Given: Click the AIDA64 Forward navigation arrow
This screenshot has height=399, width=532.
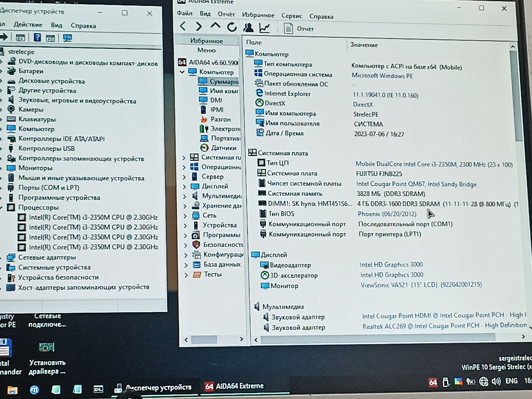Looking at the screenshot, I should point(199,26).
